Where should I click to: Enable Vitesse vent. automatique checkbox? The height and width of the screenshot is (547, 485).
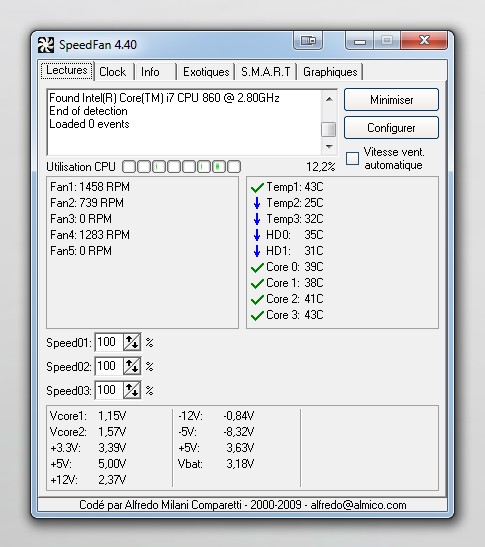point(352,158)
